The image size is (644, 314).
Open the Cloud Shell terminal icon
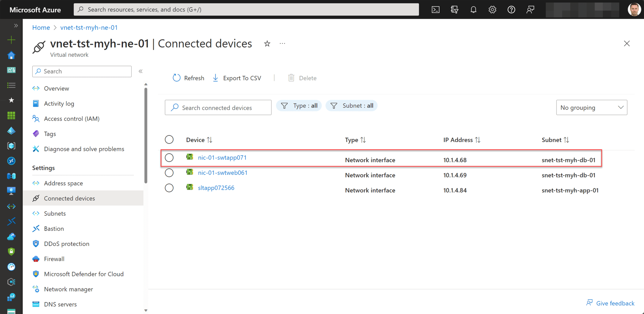(x=436, y=9)
